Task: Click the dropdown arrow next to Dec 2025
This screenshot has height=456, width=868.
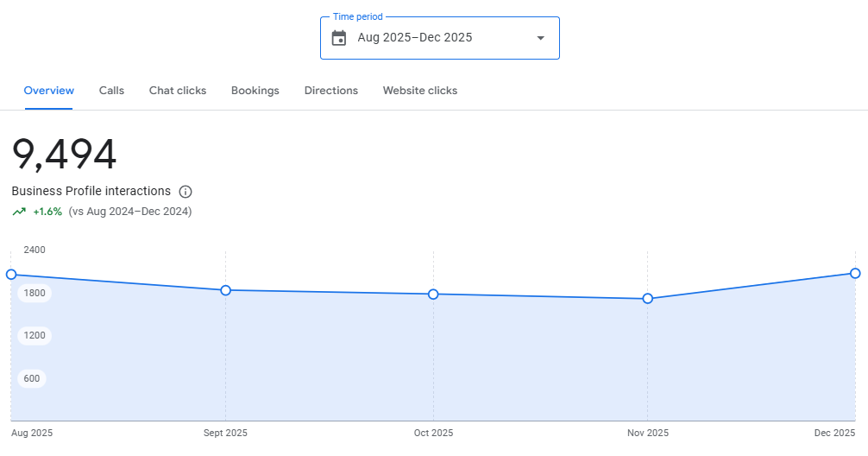Action: [541, 38]
